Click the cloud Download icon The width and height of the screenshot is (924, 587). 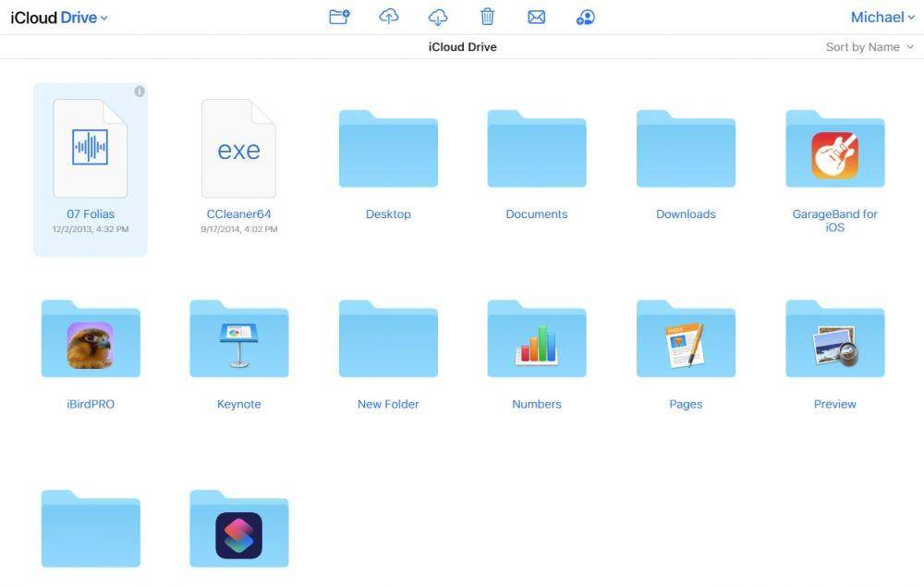437,17
